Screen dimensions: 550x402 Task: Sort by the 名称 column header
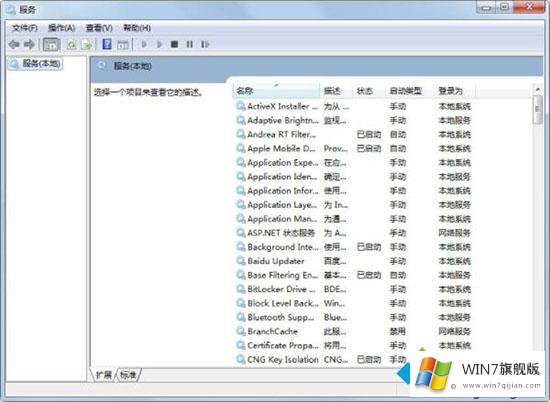tap(276, 91)
